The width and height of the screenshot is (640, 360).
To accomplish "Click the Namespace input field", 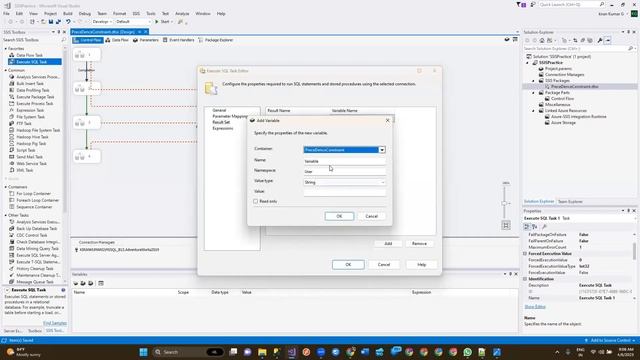I will [x=344, y=171].
